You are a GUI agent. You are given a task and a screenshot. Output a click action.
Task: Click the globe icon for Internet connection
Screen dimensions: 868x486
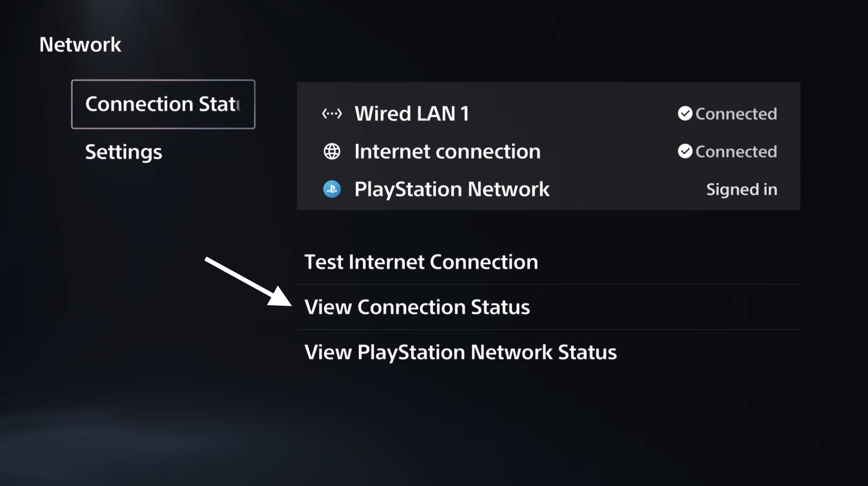(332, 152)
